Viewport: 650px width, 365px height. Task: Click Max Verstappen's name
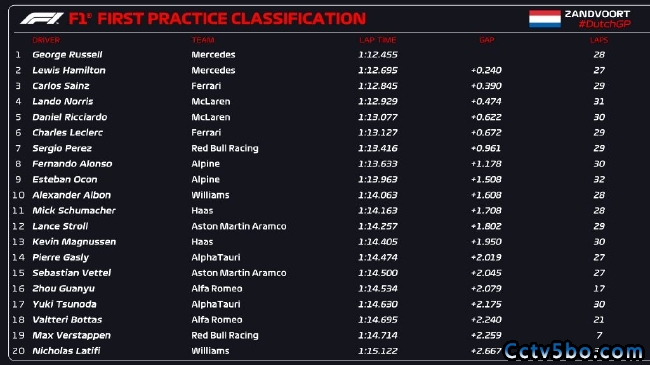71,335
